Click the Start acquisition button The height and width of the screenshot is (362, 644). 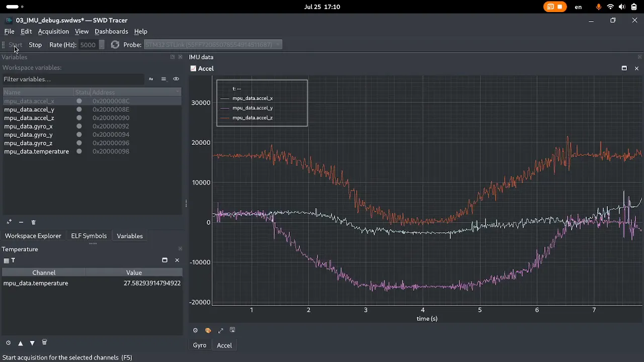point(15,45)
